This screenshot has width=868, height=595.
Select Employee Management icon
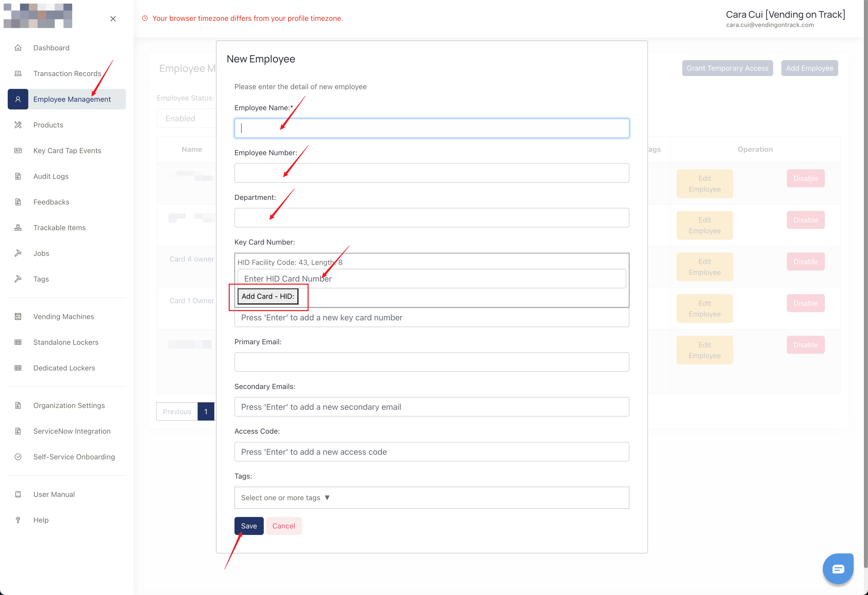[x=18, y=98]
